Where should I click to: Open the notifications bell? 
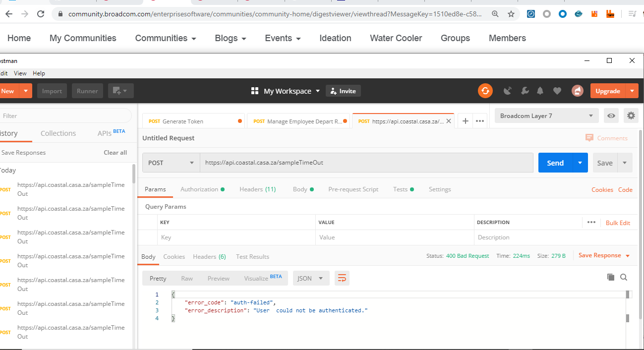(x=540, y=91)
